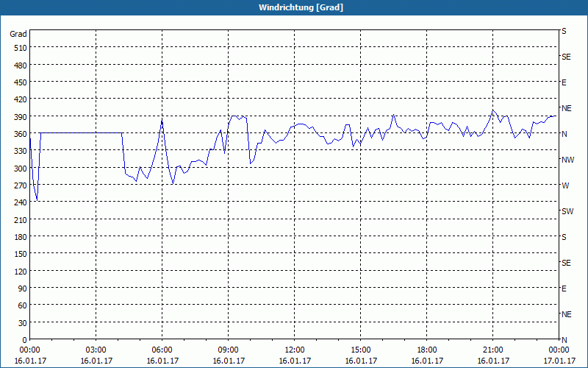This screenshot has height=368, width=588.
Task: Click the N compass label at bottom right
Action: pos(564,340)
